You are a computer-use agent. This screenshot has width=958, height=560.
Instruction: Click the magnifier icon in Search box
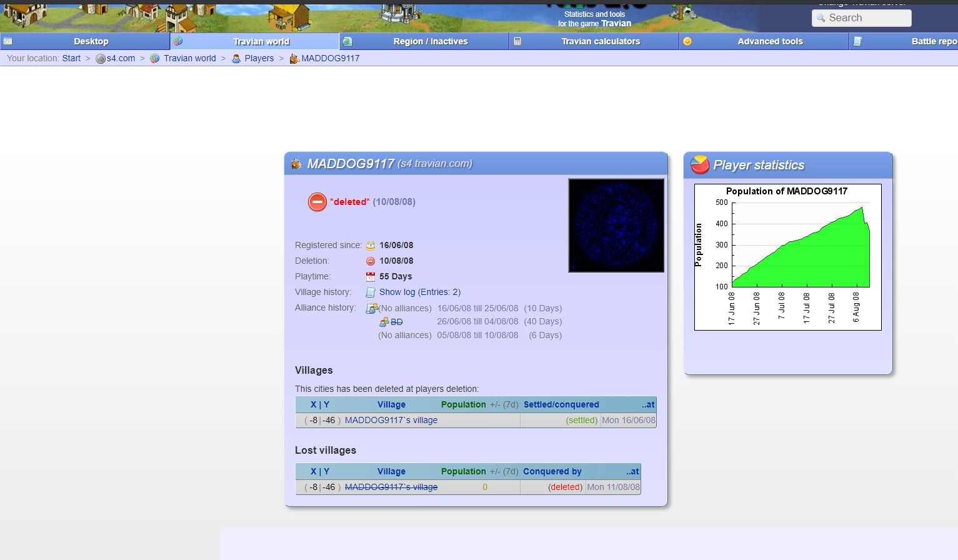(821, 18)
